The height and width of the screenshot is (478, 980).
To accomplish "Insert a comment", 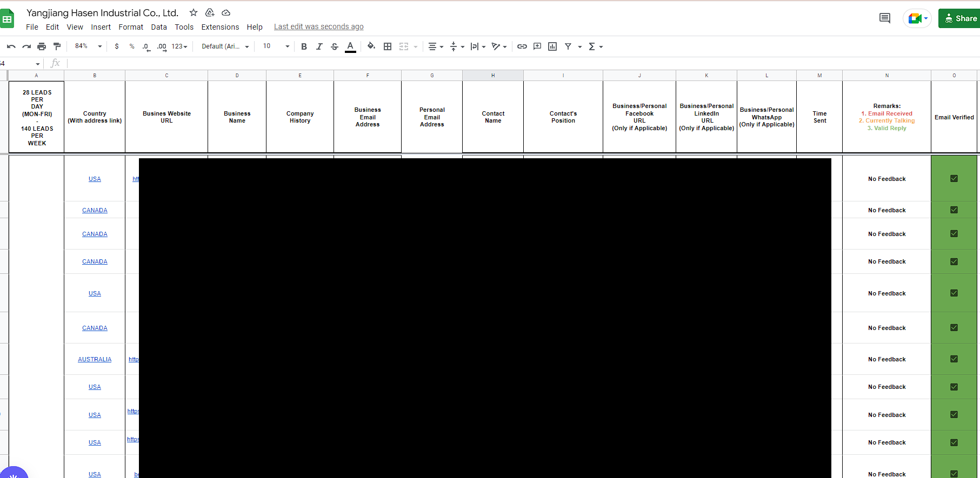I will tap(537, 46).
